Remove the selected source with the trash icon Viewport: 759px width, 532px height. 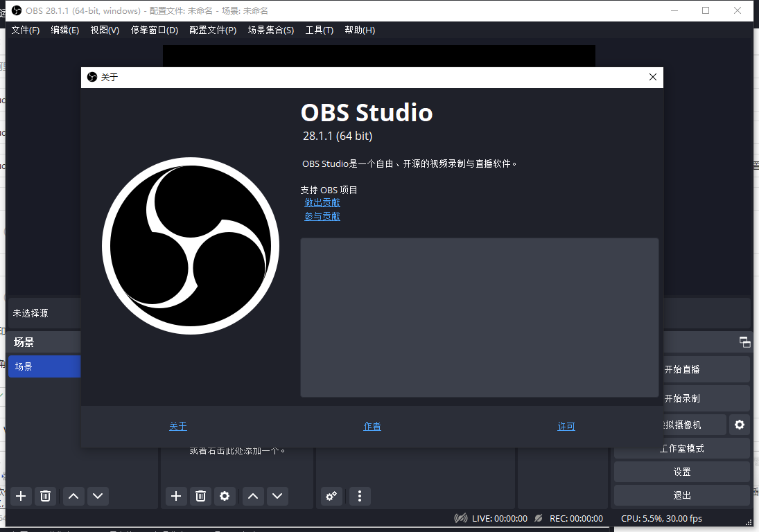point(200,496)
